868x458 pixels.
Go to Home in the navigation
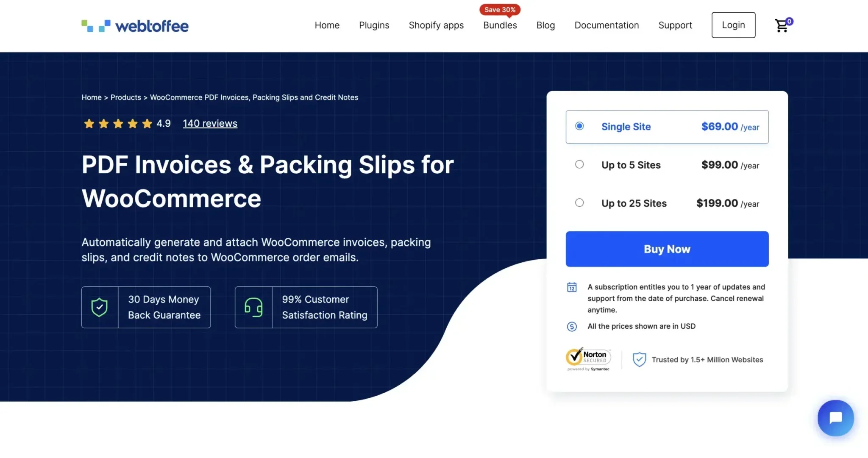coord(327,25)
